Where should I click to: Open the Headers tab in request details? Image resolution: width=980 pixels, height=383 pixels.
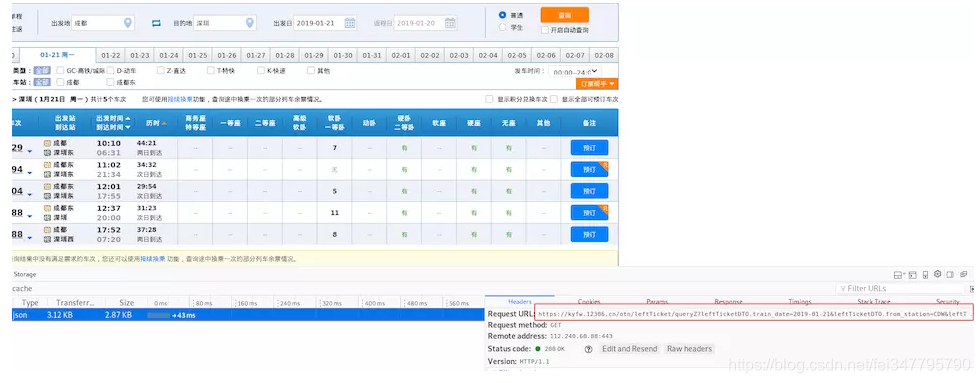click(x=520, y=302)
